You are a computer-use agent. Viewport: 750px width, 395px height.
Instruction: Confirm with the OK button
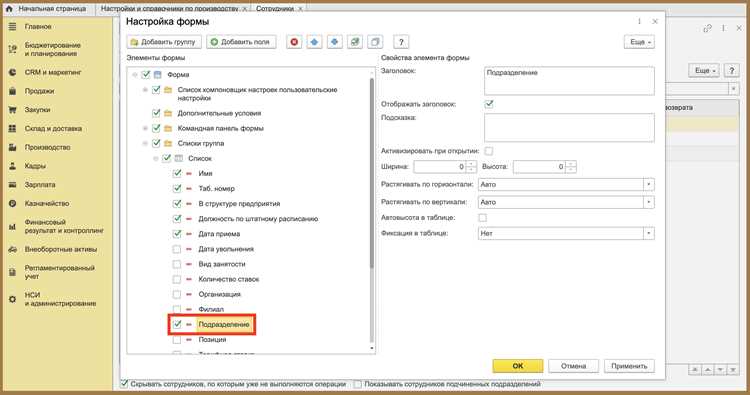coord(518,366)
